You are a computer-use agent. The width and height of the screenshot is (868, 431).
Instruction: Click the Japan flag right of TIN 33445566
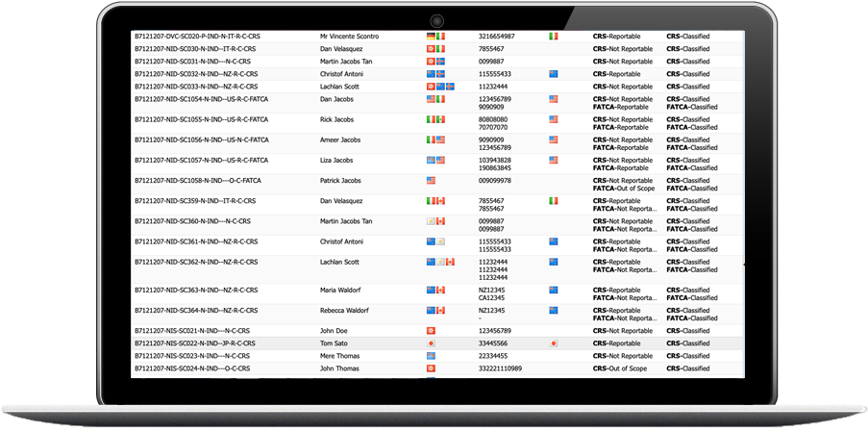pos(553,343)
